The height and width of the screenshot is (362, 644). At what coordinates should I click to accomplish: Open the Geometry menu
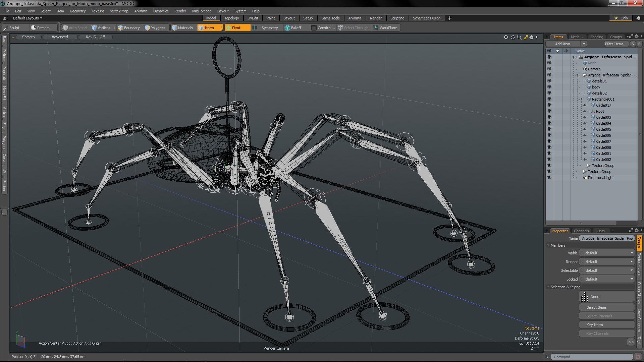pos(77,11)
